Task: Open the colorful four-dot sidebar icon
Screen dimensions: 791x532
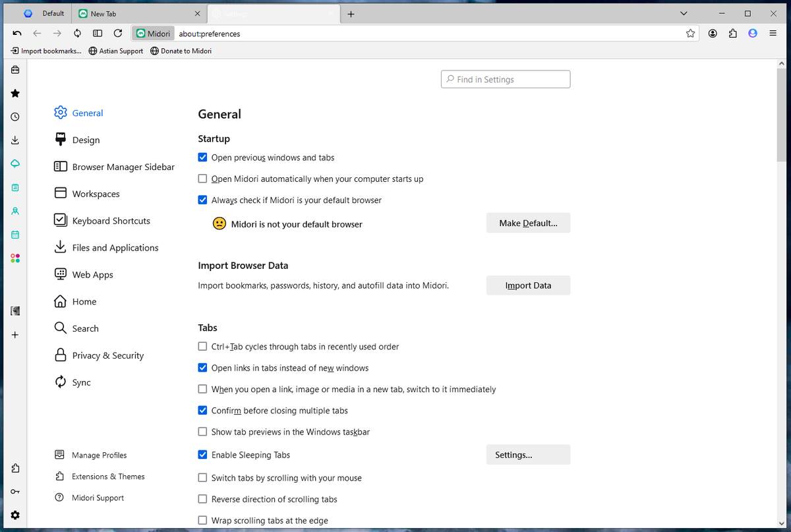Action: (15, 258)
